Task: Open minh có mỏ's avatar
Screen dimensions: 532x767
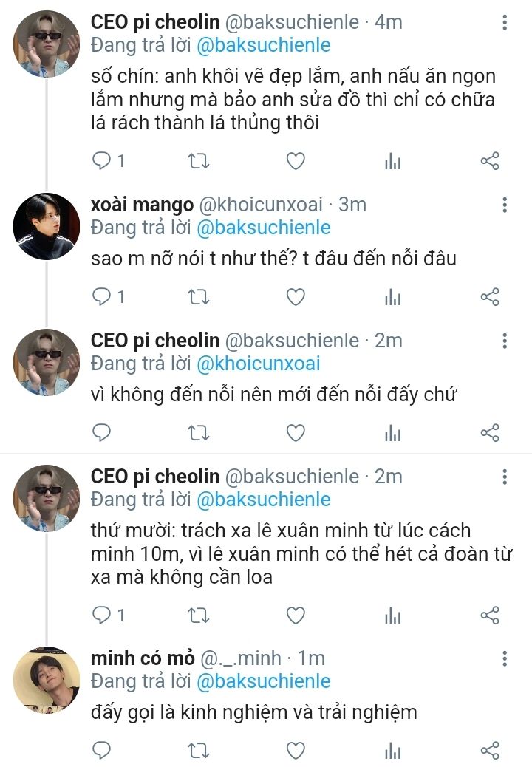Action: click(47, 681)
